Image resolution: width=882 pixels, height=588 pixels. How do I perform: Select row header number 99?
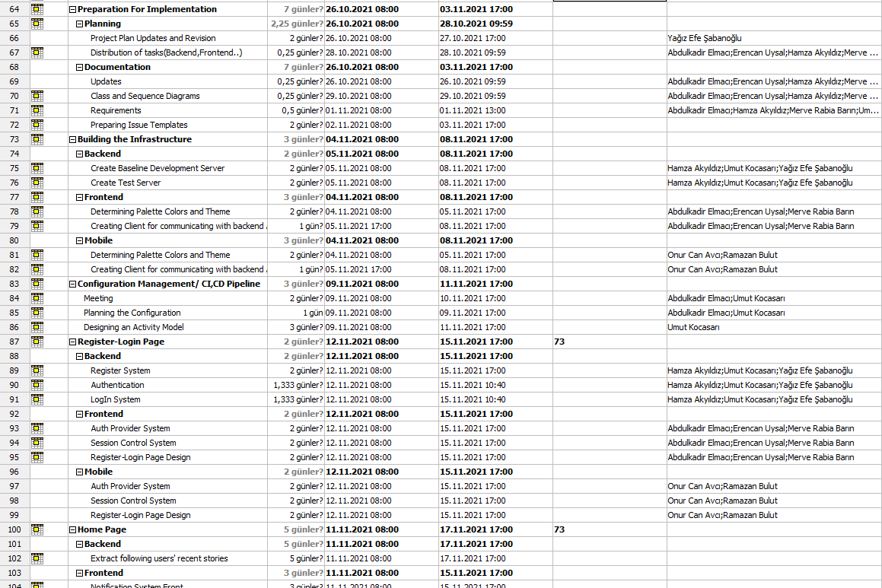pos(14,515)
